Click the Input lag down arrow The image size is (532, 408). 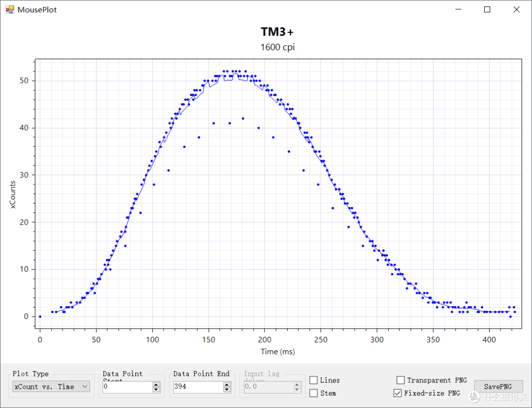point(297,389)
